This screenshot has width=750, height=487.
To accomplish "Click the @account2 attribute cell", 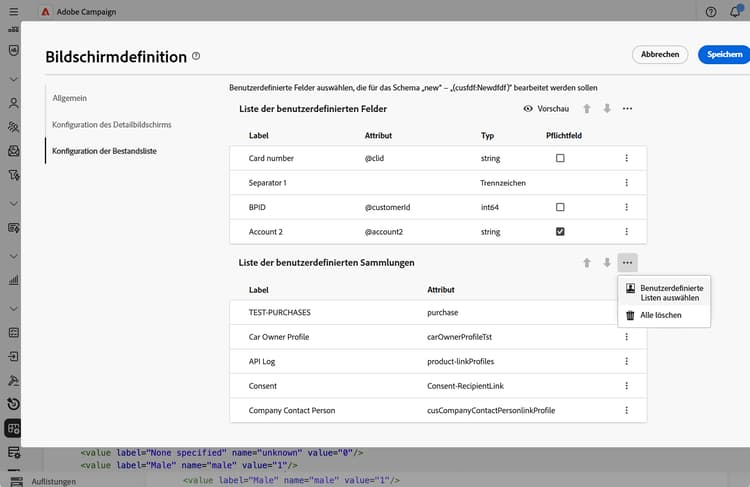I will [x=384, y=232].
